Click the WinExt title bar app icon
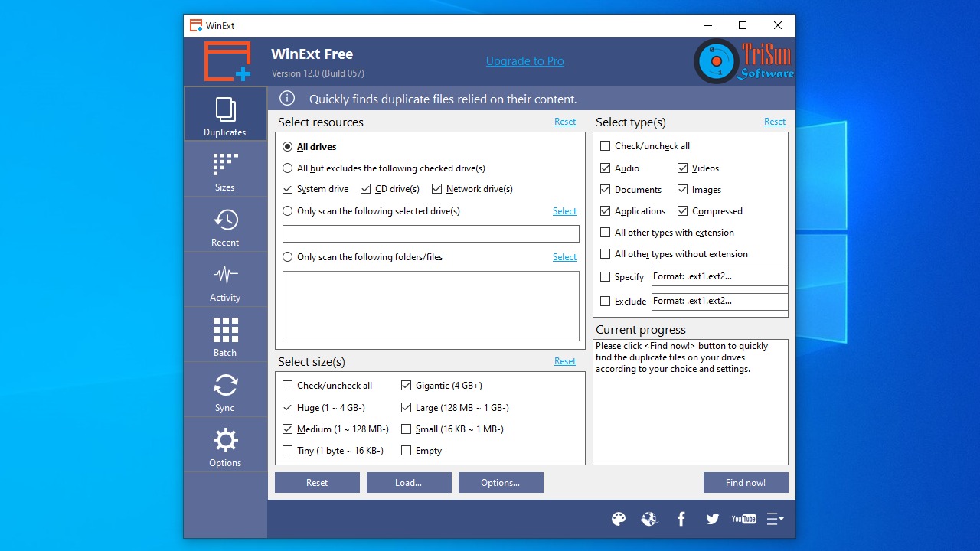 click(x=196, y=25)
